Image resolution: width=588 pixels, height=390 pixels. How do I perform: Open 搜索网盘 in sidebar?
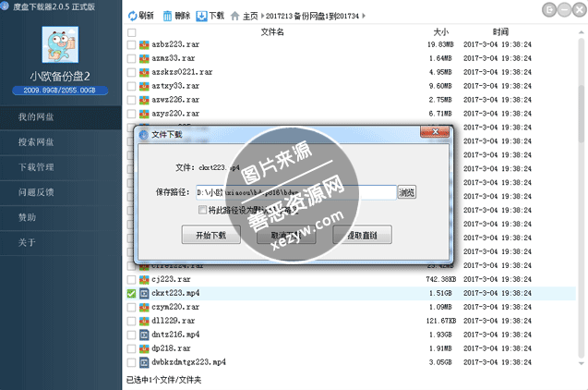[x=61, y=142]
